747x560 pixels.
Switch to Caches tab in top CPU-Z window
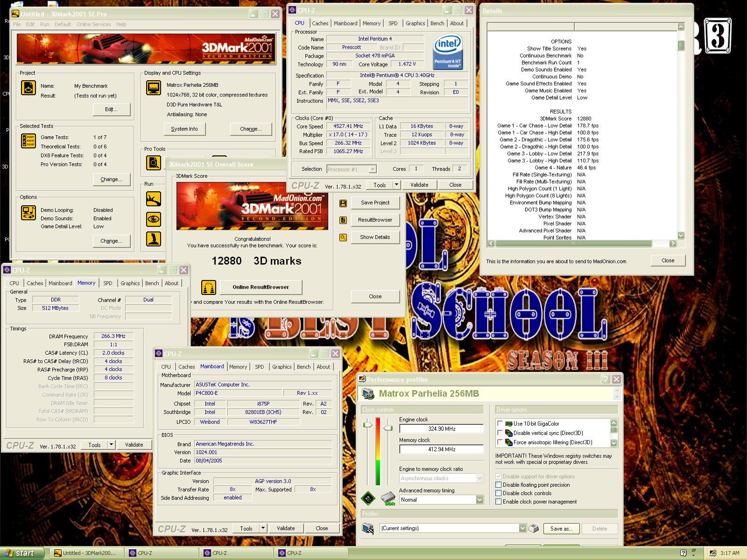pos(320,23)
